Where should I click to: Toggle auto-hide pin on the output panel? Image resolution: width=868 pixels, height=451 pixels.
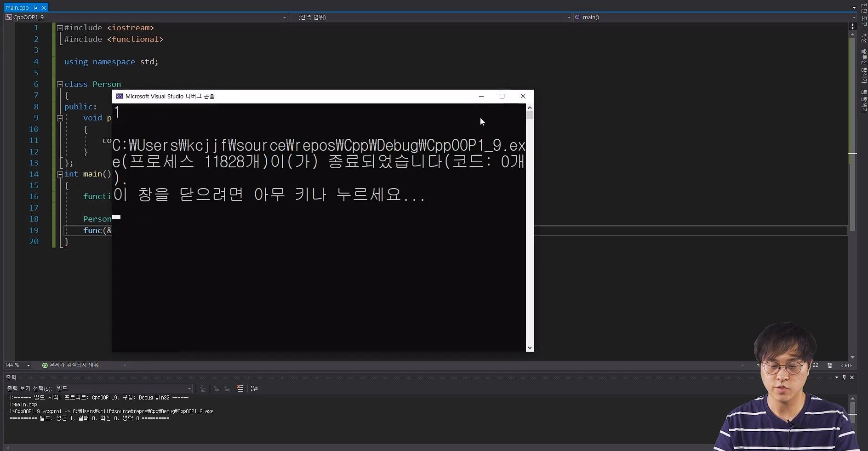click(x=844, y=377)
